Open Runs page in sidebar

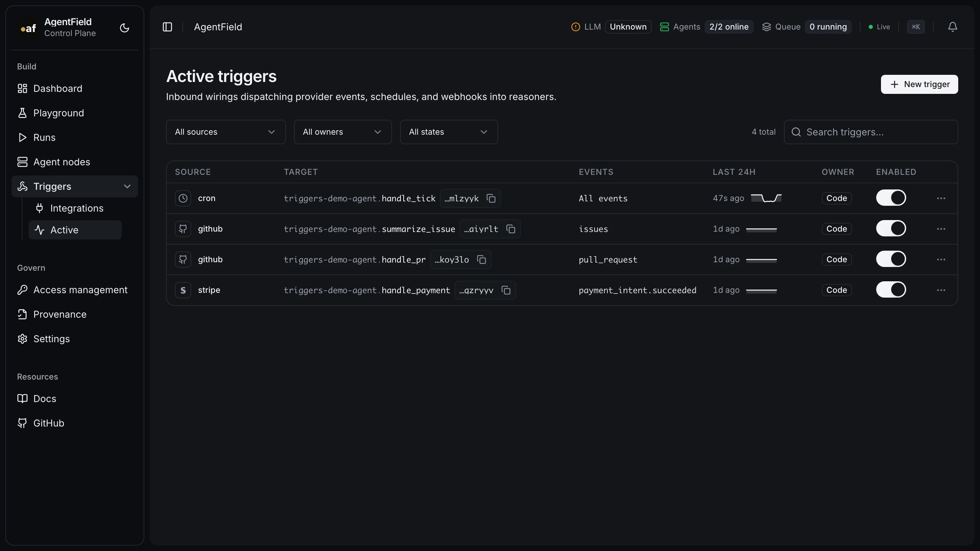click(75, 137)
